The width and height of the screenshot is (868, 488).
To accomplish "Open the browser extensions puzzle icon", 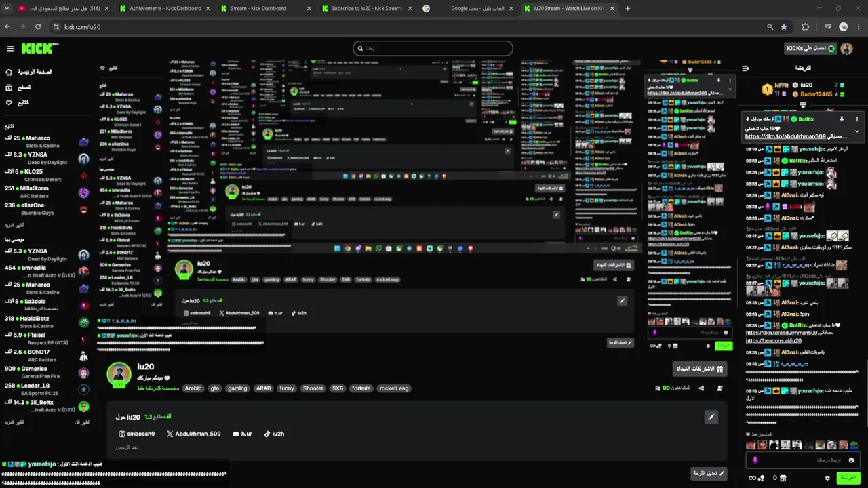I will [806, 26].
